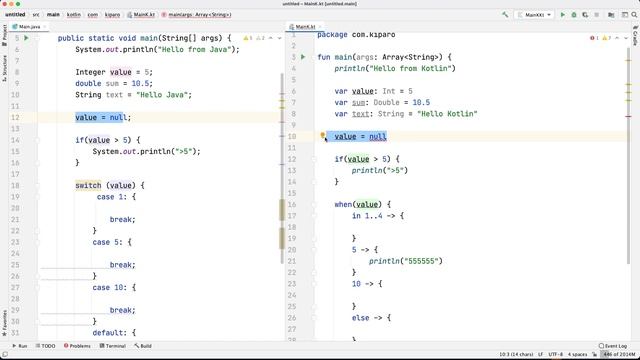Start debugging with the green bug icon

(574, 15)
